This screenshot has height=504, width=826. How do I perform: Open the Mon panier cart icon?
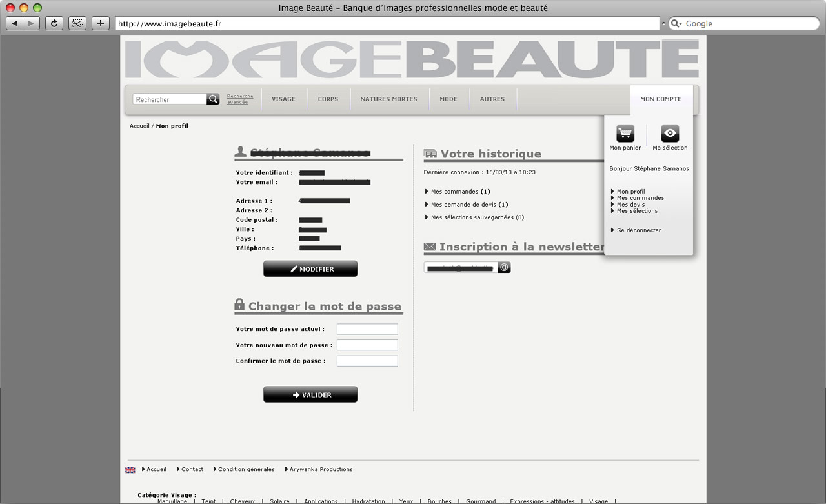coord(625,134)
